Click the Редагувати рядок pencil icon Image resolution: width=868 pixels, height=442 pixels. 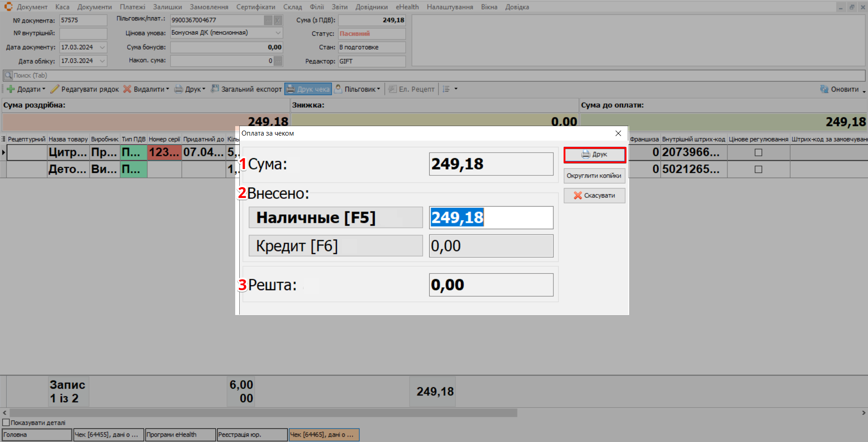click(x=55, y=89)
